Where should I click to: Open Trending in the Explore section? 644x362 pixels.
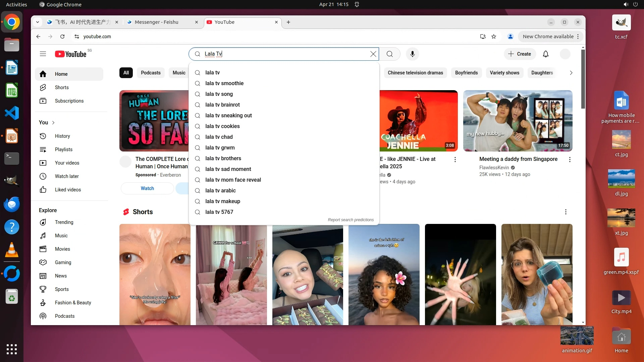coord(64,222)
